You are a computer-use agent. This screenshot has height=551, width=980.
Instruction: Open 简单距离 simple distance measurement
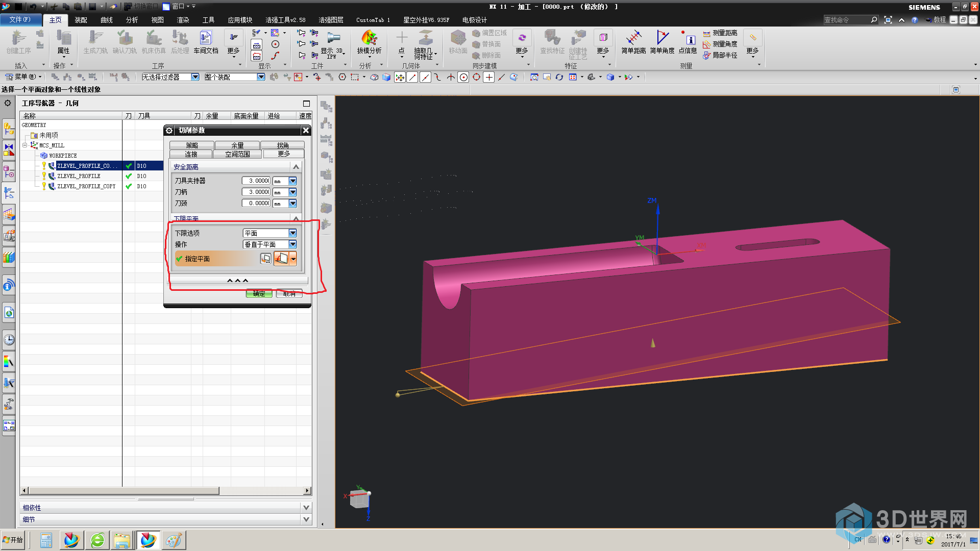[633, 42]
